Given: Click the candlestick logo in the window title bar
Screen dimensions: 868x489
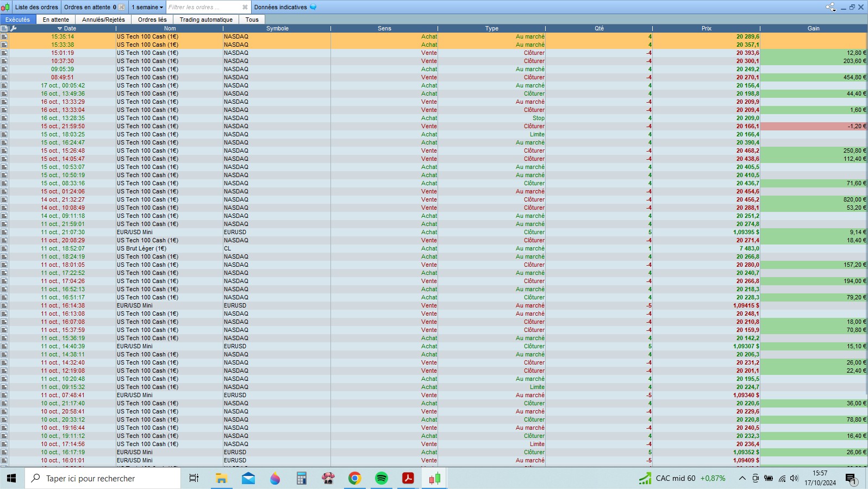Looking at the screenshot, I should [x=5, y=7].
